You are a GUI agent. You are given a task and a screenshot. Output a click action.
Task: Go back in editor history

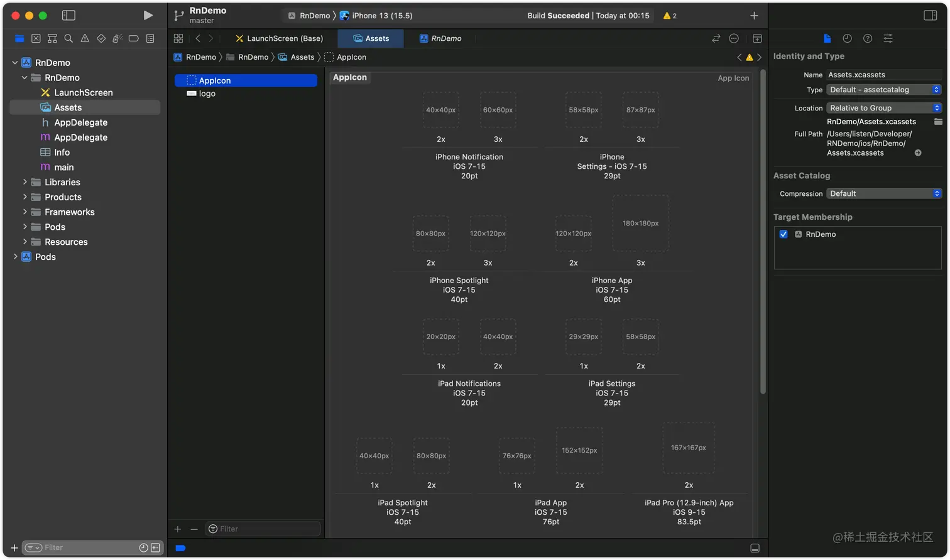click(x=198, y=38)
